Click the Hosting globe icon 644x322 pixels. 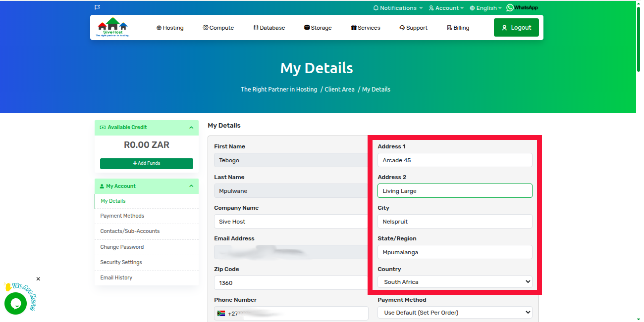click(159, 28)
